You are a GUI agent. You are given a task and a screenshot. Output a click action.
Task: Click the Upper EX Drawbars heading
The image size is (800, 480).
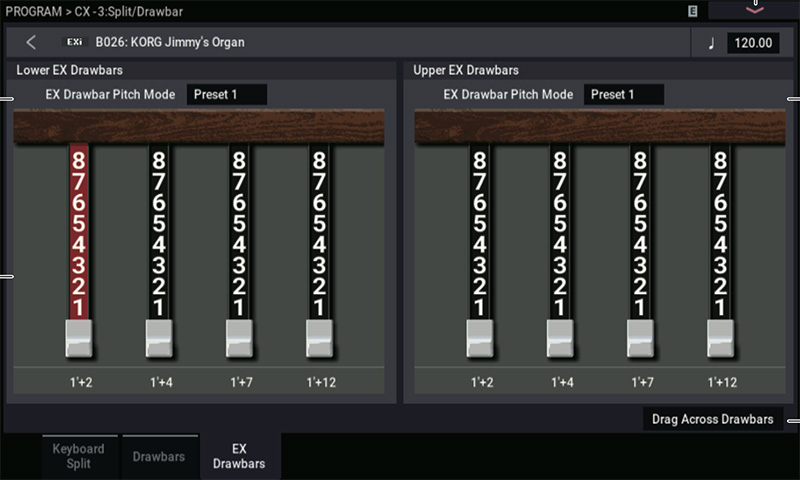pos(466,70)
